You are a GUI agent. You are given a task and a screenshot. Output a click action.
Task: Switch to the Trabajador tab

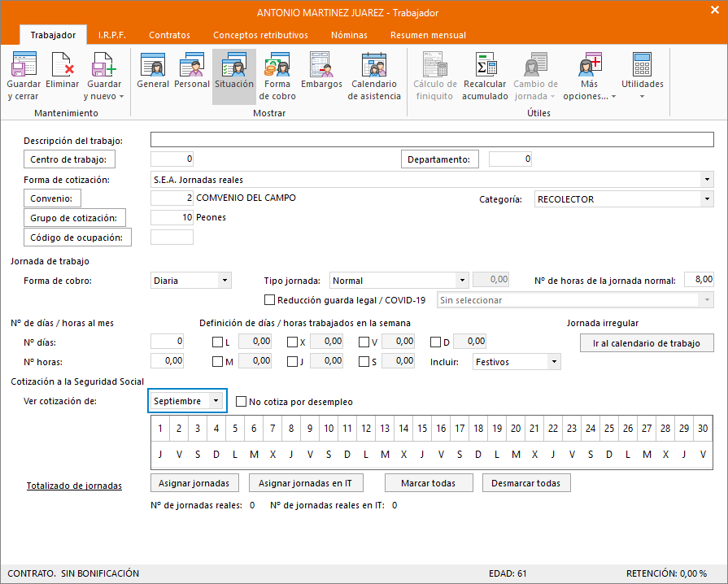[x=53, y=35]
